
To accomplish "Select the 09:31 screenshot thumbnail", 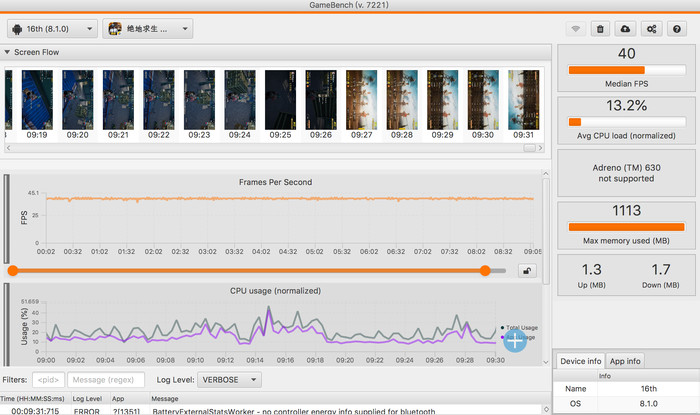I will 524,100.
